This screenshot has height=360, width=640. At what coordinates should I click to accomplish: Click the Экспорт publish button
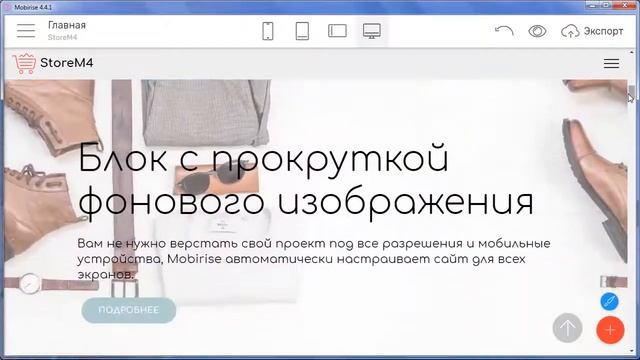click(592, 31)
